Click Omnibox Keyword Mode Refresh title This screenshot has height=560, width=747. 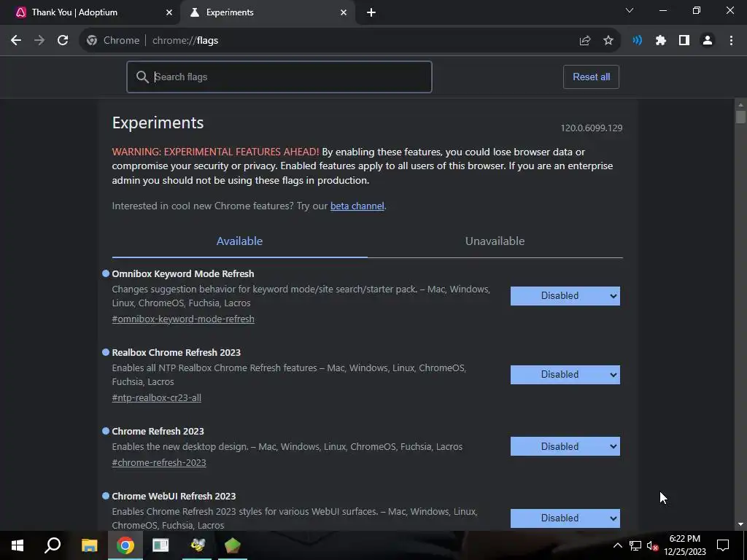tap(183, 274)
